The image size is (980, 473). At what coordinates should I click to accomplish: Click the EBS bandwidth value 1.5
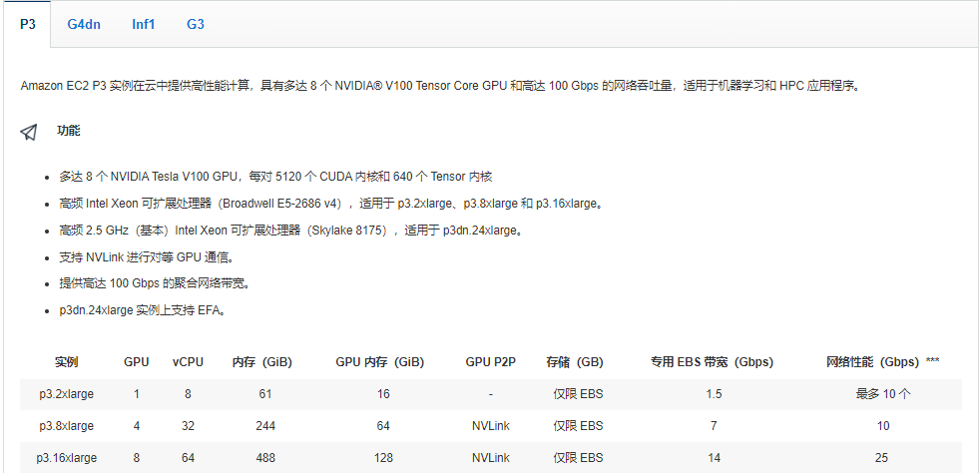(x=714, y=394)
